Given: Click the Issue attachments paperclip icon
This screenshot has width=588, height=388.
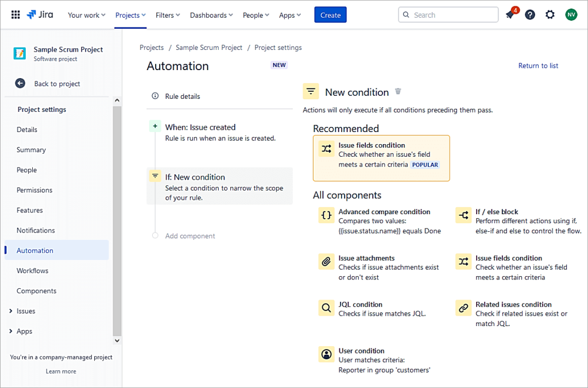Looking at the screenshot, I should tap(326, 261).
